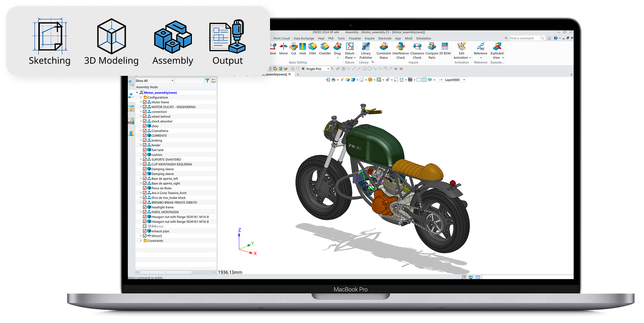Viewport: 644px width, 323px height.
Task: Click the Fillet tool icon
Action: (313, 47)
